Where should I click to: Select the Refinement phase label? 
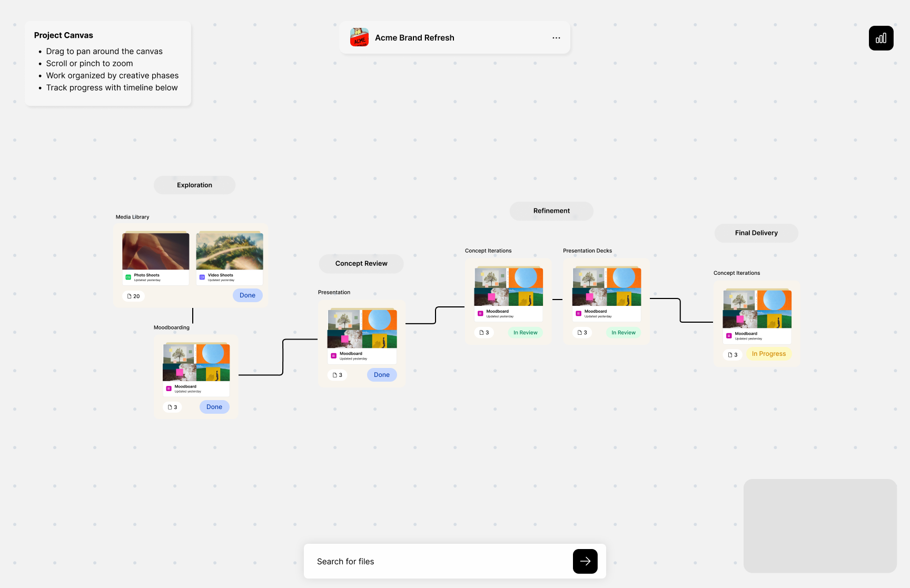click(x=551, y=211)
